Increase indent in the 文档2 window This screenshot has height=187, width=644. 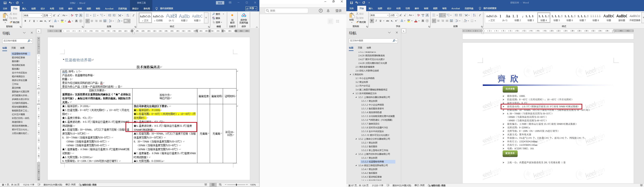114,16
